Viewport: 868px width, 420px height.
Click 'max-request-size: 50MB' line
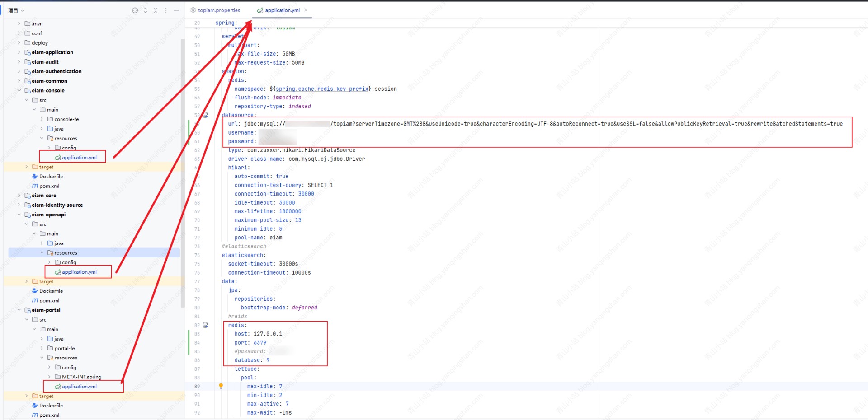[269, 63]
